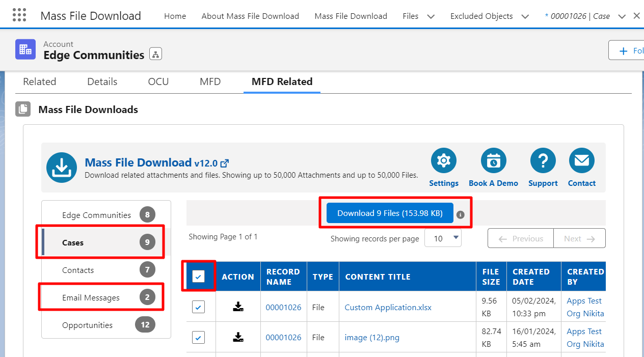
Task: Expand the Files nav dropdown arrow
Action: (x=431, y=16)
